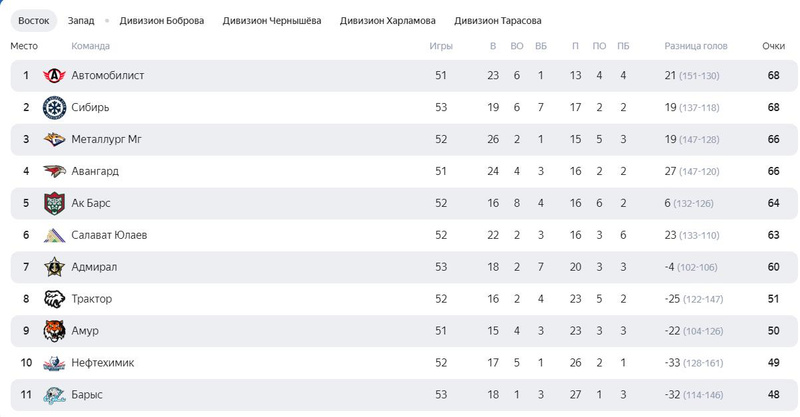This screenshot has width=800, height=417.
Task: Click the Neftekhimik team logo
Action: tap(54, 363)
